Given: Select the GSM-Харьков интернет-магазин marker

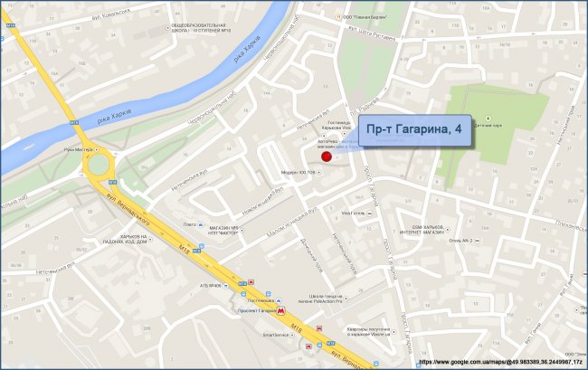Looking at the screenshot, I should point(447,230).
